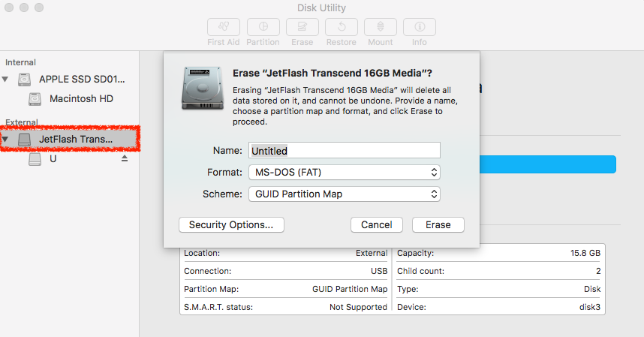
Task: Click the Capacity: label
Action: pyautogui.click(x=415, y=253)
